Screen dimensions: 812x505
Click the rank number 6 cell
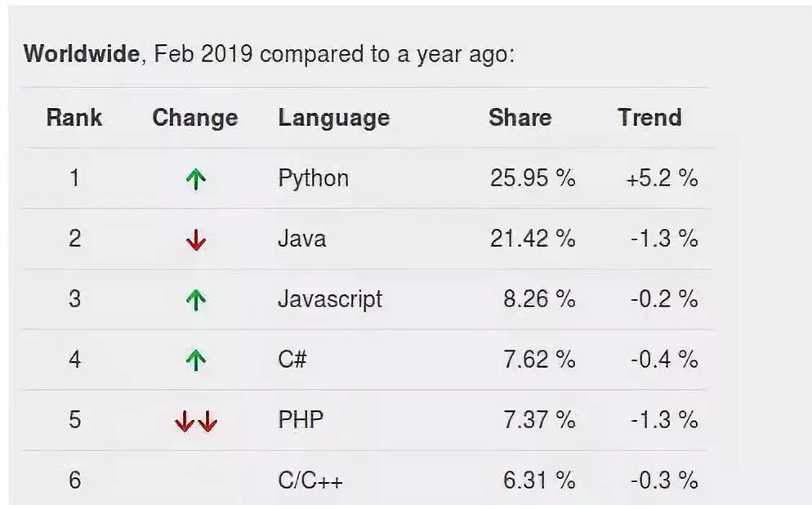coord(74,480)
